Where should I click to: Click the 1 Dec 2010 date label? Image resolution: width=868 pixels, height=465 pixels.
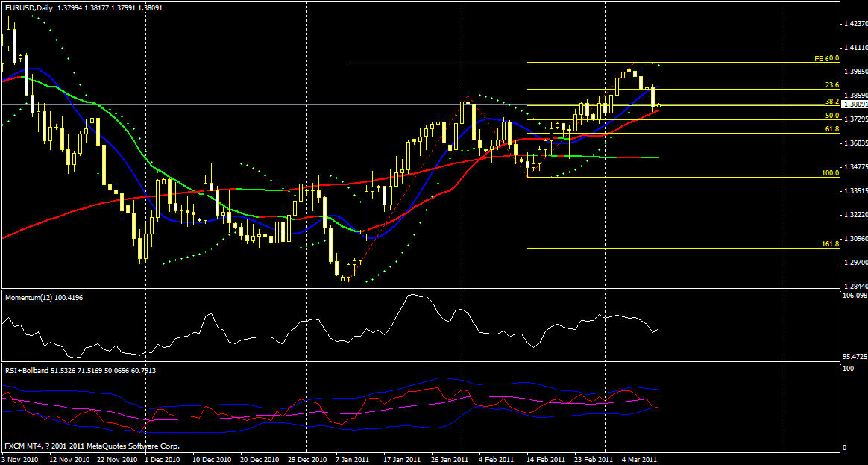[163, 460]
